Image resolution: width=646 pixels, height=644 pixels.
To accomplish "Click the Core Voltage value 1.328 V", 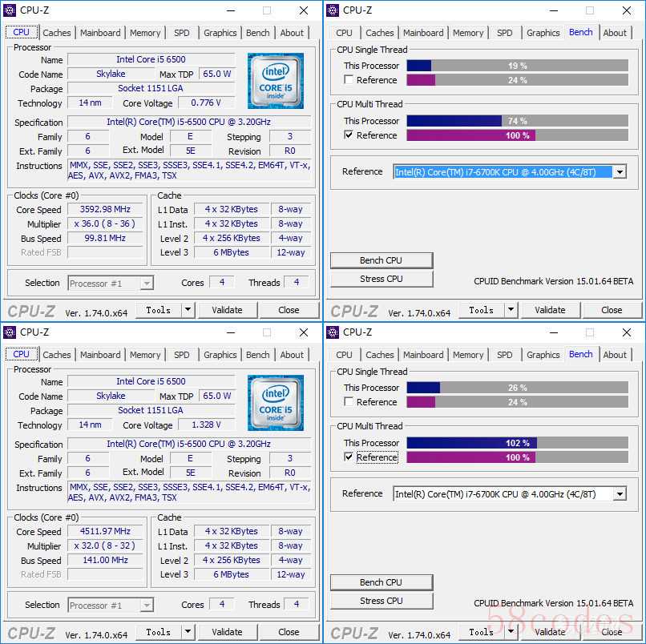I will [207, 425].
